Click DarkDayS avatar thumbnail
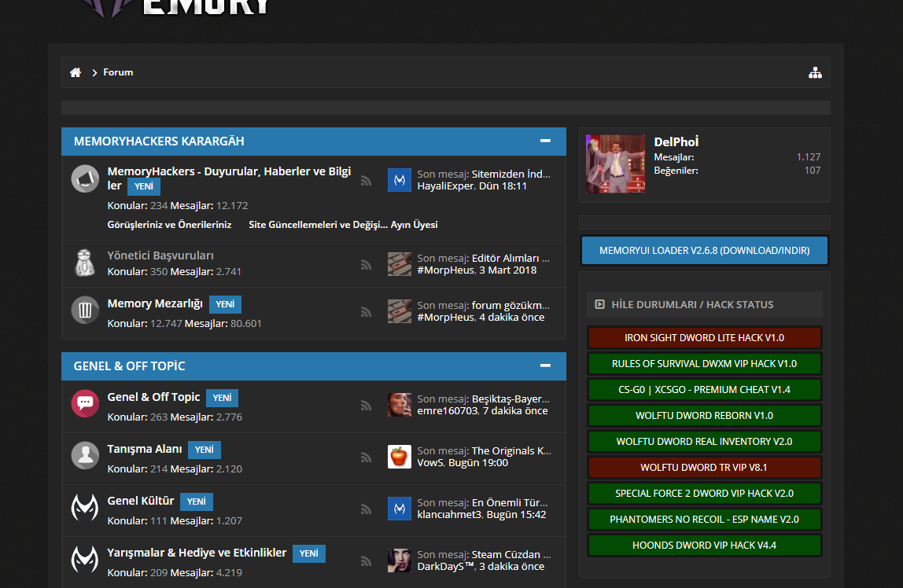The height and width of the screenshot is (588, 903). pos(399,560)
